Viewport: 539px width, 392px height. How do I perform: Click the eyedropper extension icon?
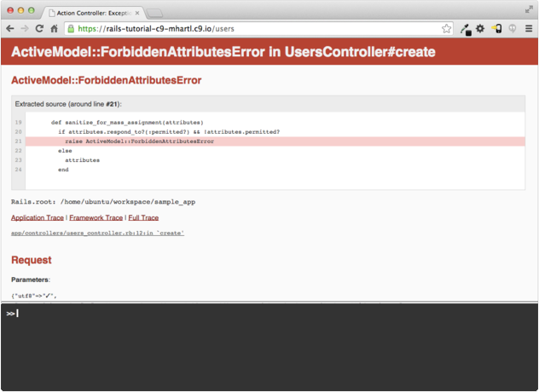tap(466, 29)
